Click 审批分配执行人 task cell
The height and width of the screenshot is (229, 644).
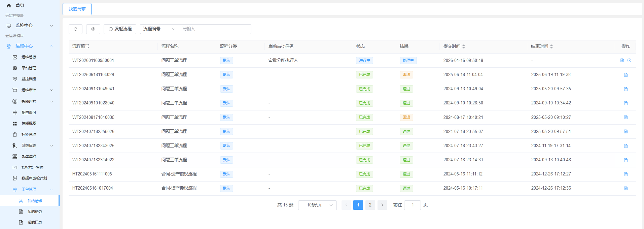pos(283,61)
